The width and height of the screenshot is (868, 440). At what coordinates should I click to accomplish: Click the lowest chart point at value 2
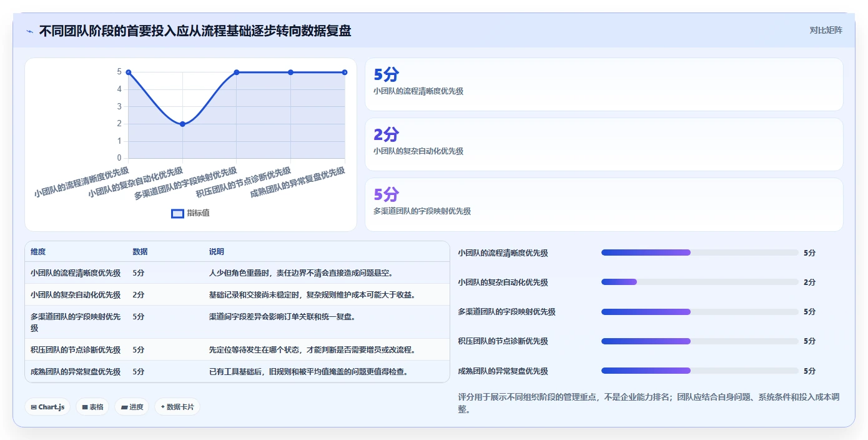[x=182, y=124]
